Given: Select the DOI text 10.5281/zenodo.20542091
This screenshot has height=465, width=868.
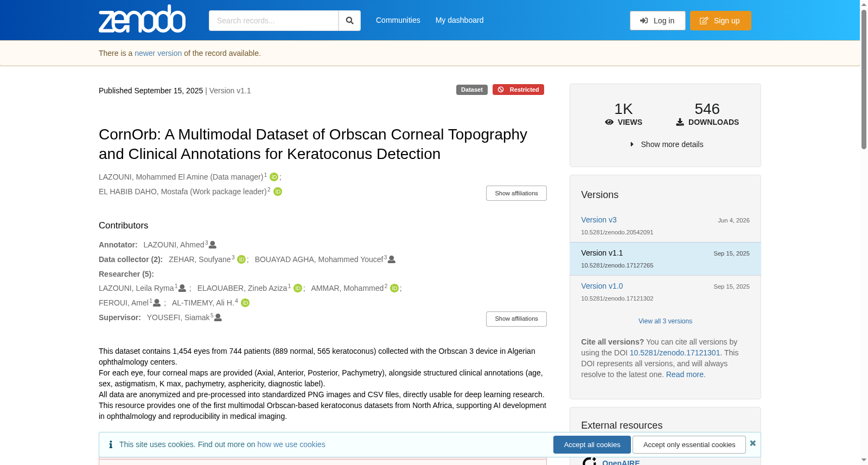Looking at the screenshot, I should (617, 232).
